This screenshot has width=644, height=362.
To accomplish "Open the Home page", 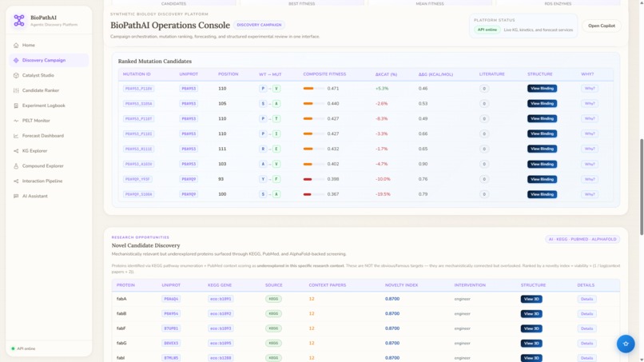I will pos(49,46).
